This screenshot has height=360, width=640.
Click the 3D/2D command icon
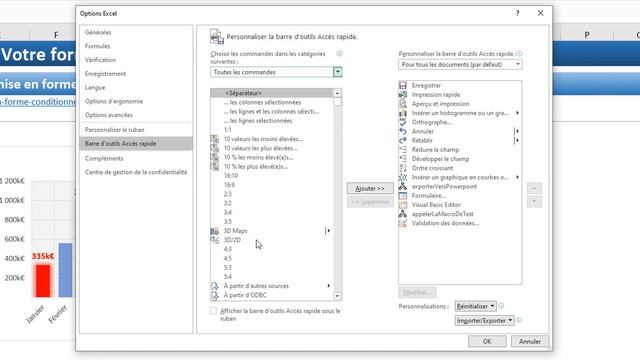[x=215, y=240]
